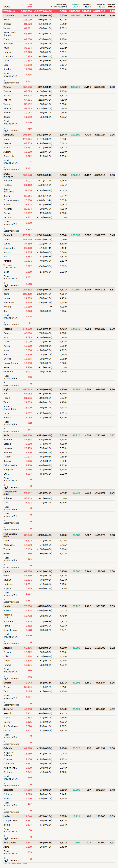Viewport: 118px width, 868px height.
Task: Click the % CONTAGI/POPOLAZIONE column header
Action: click(61, 6)
